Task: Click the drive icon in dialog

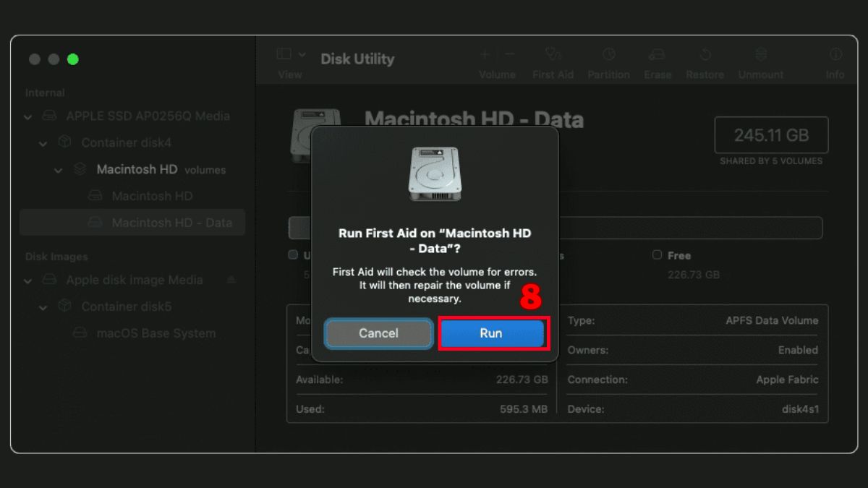Action: pyautogui.click(x=435, y=174)
